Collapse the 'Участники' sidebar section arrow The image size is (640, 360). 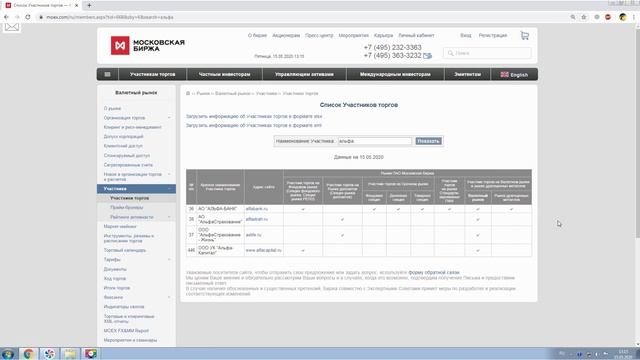[169, 189]
